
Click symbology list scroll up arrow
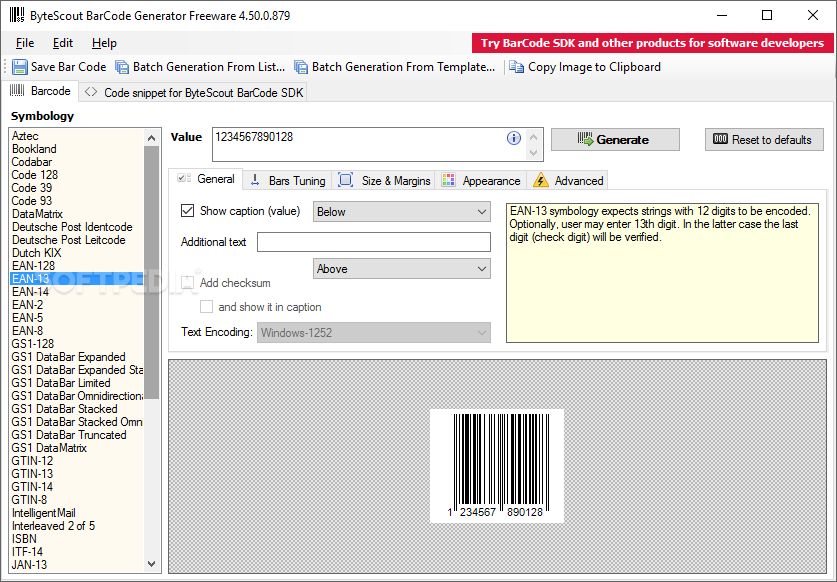pos(152,138)
